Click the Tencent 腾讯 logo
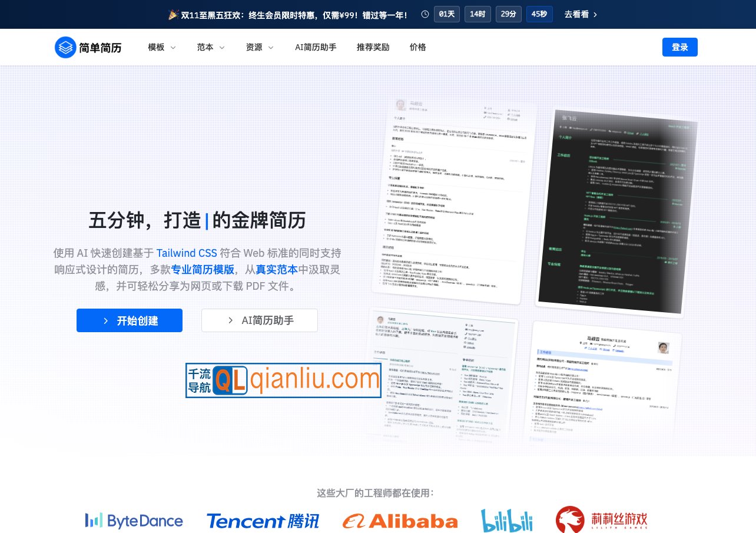This screenshot has height=533, width=756. click(x=263, y=521)
